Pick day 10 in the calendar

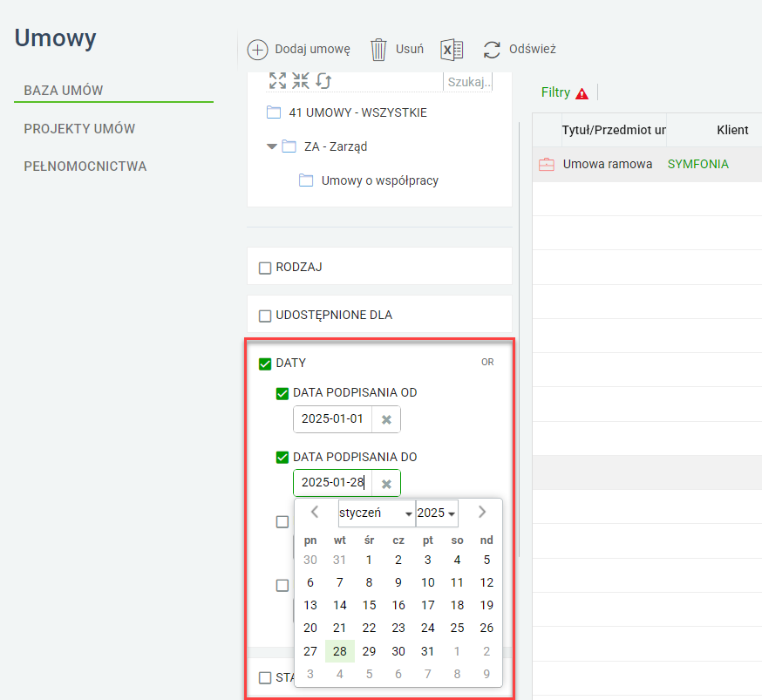(428, 582)
